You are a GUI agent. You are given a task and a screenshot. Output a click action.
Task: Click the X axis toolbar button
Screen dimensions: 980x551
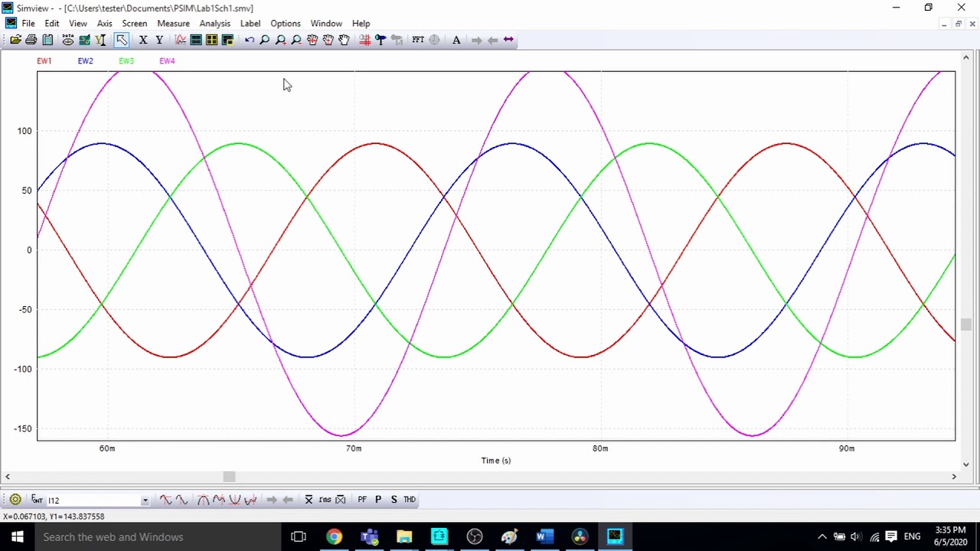pos(142,40)
